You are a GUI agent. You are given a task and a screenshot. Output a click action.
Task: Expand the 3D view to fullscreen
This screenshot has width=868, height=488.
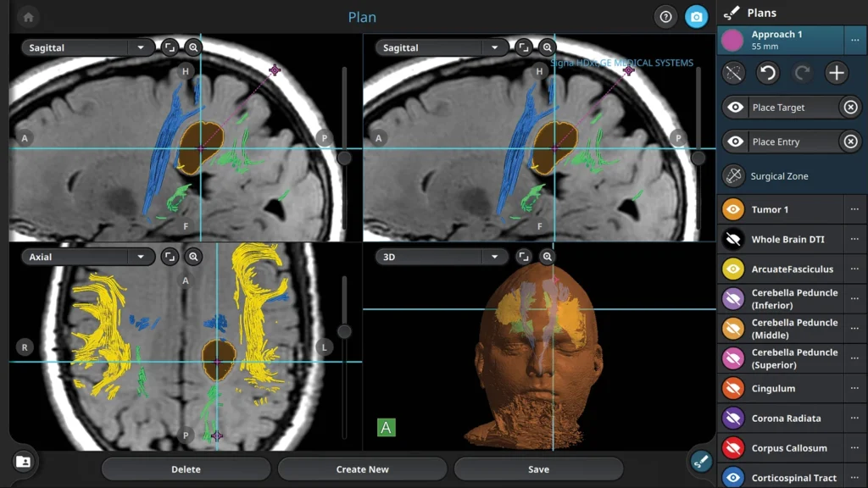tap(523, 257)
